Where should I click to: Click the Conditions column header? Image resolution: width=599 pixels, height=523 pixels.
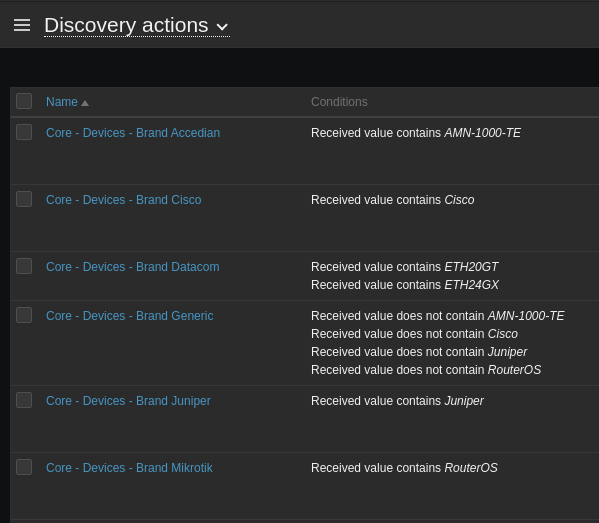pyautogui.click(x=339, y=102)
